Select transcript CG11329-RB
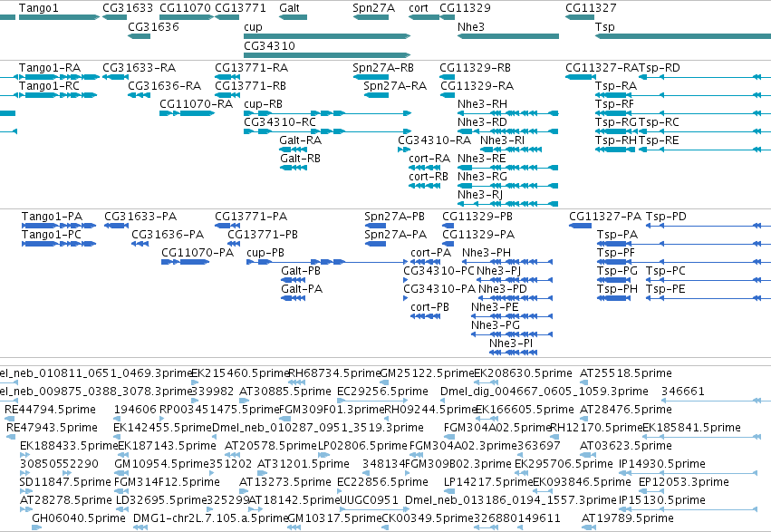The height and width of the screenshot is (532, 771). click(x=475, y=68)
